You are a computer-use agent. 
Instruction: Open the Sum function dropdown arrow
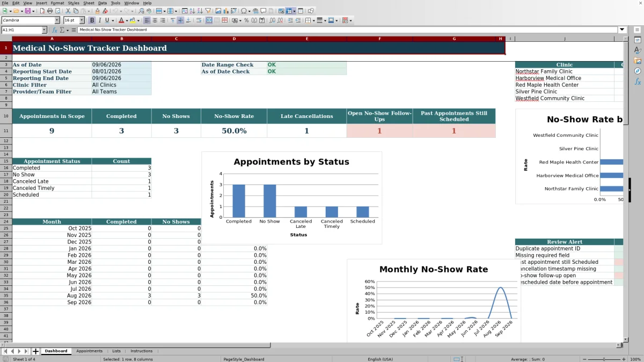[67, 30]
